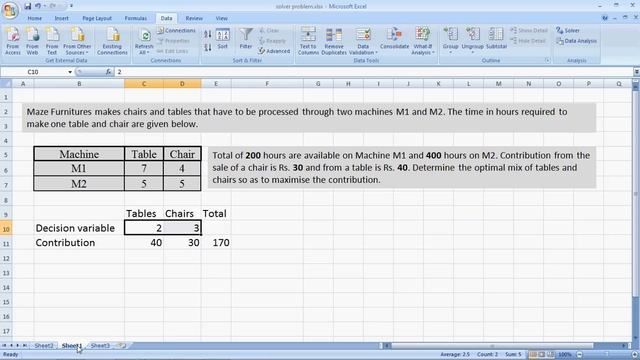
Task: Click the Ungroup button
Action: click(x=473, y=40)
